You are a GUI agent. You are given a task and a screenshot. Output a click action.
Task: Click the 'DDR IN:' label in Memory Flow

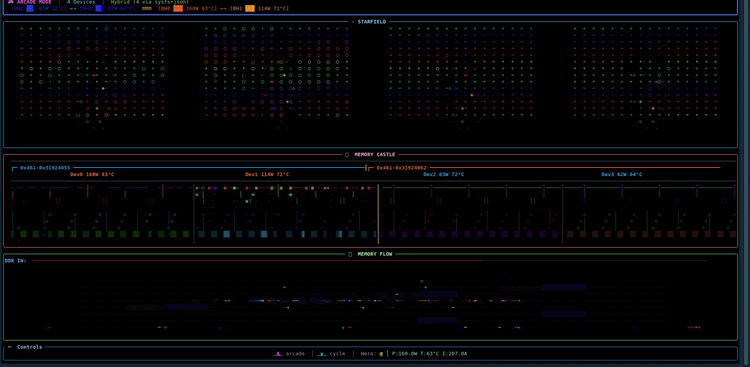pyautogui.click(x=15, y=261)
